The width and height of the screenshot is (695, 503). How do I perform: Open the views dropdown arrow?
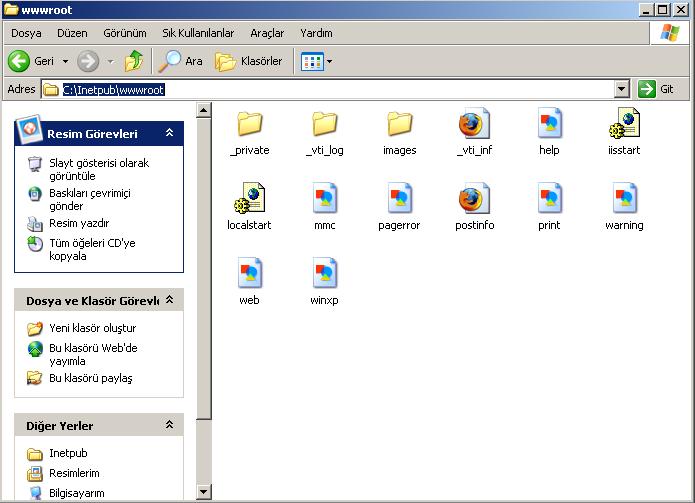coord(329,62)
